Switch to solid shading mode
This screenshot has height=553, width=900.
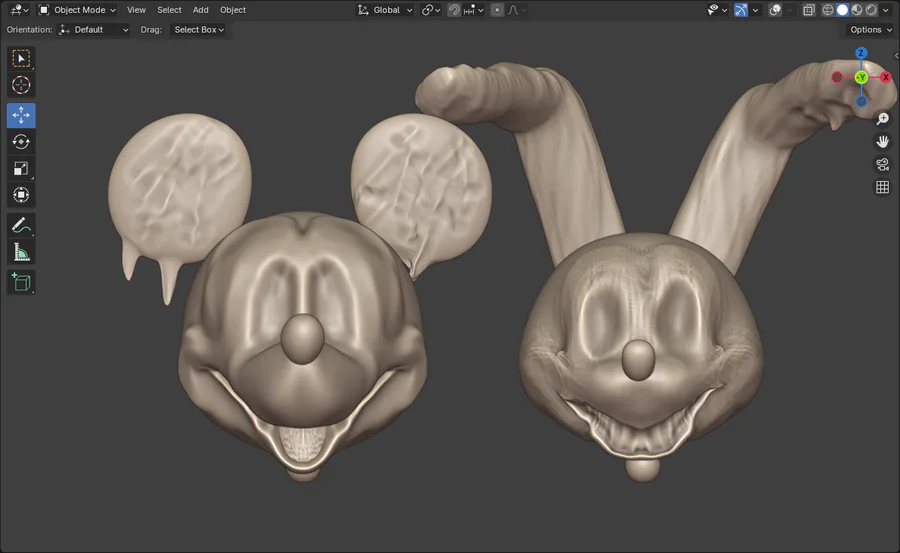842,10
